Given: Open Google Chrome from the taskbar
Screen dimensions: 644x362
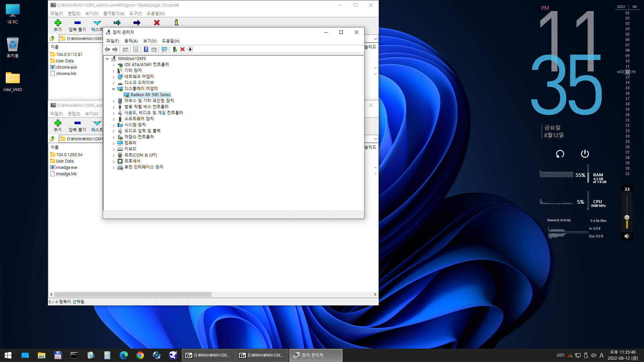Looking at the screenshot, I should pos(140,355).
